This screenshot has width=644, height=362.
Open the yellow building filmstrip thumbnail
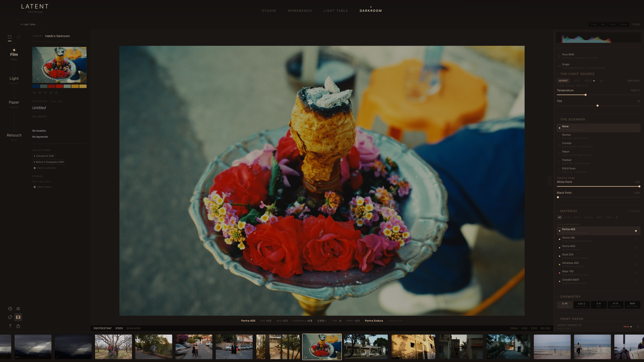(x=413, y=347)
